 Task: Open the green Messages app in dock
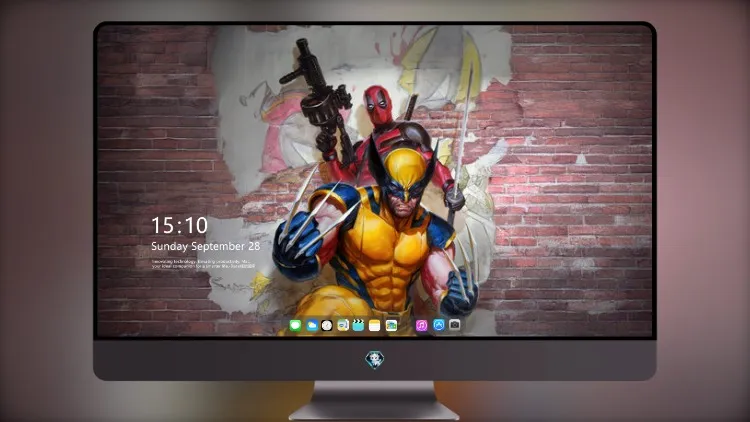295,326
